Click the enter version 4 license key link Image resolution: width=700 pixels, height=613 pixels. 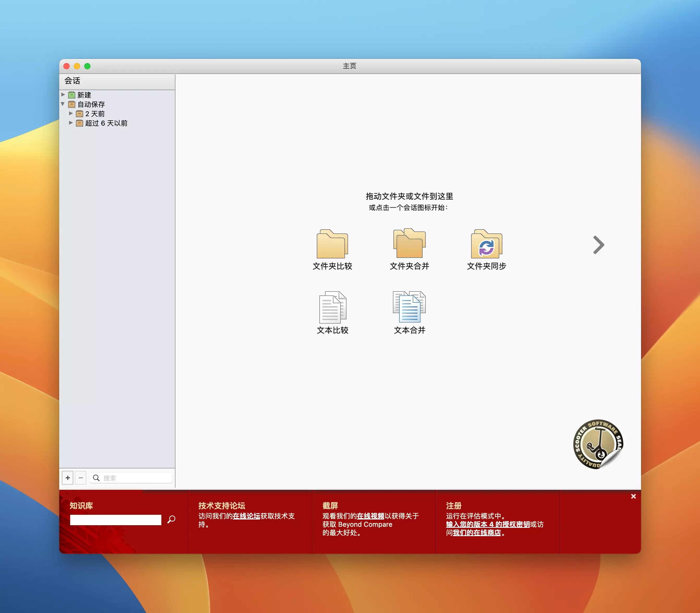click(x=488, y=524)
